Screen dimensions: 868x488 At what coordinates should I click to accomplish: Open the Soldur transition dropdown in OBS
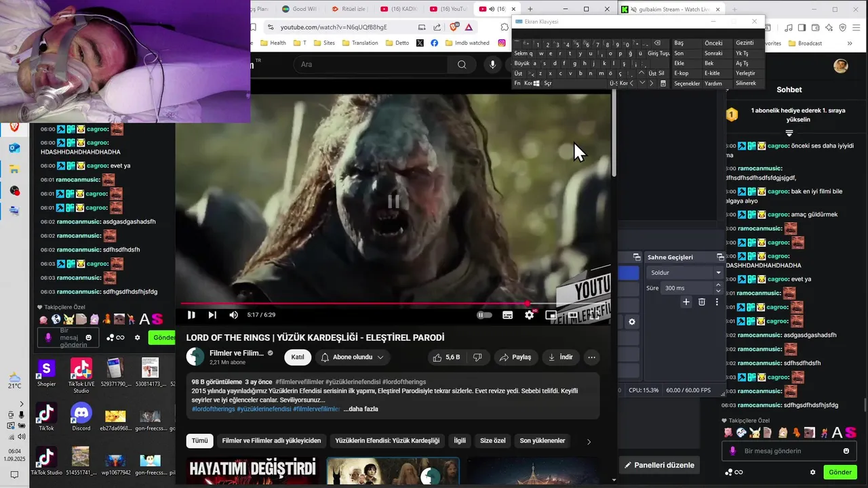(x=685, y=272)
